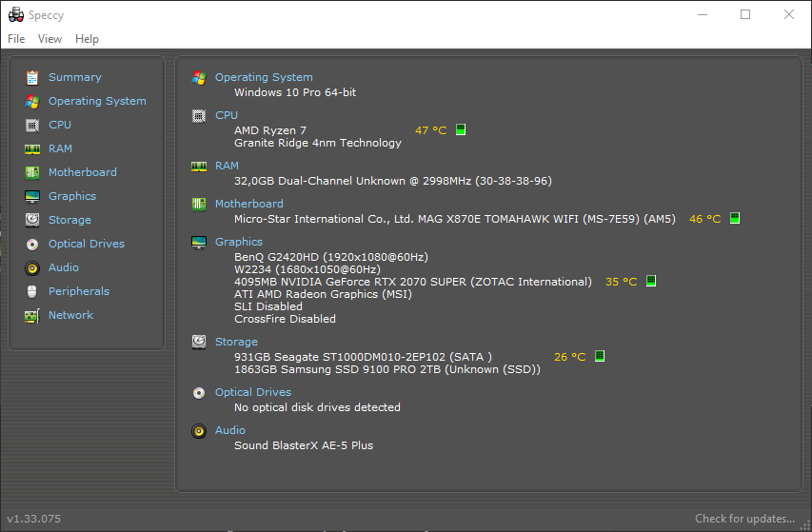Screen dimensions: 812x532
Task: Click the CPU heading link in summary
Action: click(227, 115)
